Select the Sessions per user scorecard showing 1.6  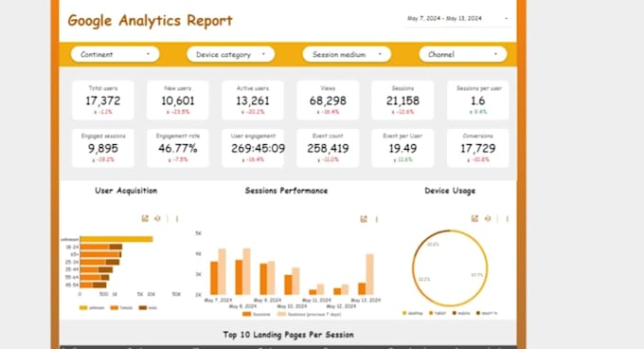477,101
